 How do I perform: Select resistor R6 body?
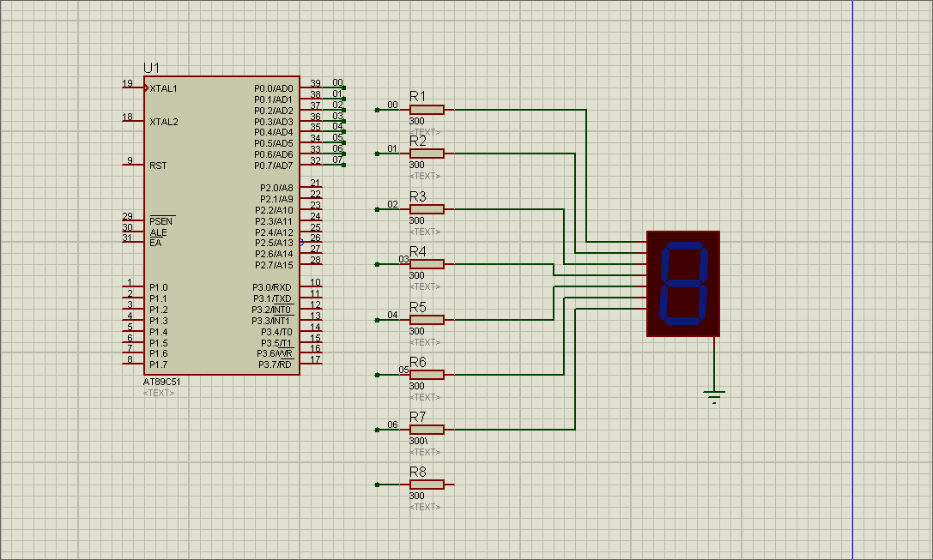point(427,375)
